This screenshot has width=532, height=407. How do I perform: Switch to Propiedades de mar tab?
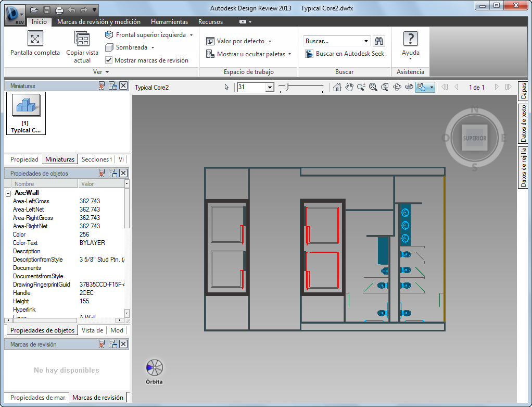[x=37, y=398]
